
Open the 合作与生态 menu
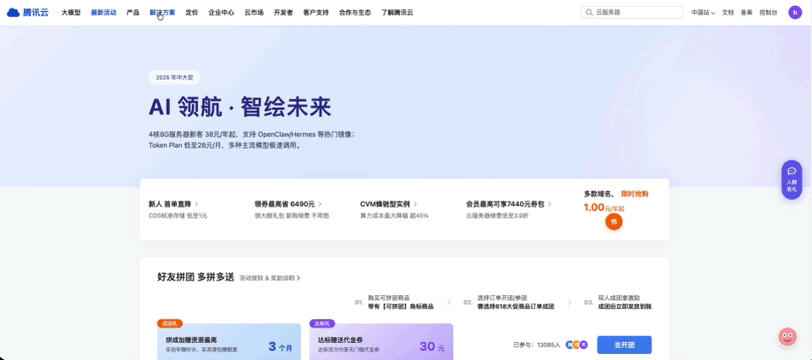click(355, 12)
